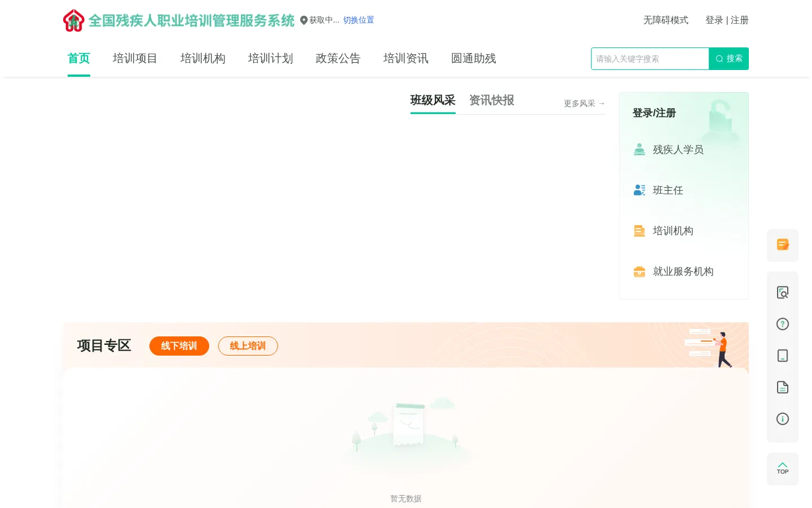Open the document file icon in sidebar

tap(783, 387)
